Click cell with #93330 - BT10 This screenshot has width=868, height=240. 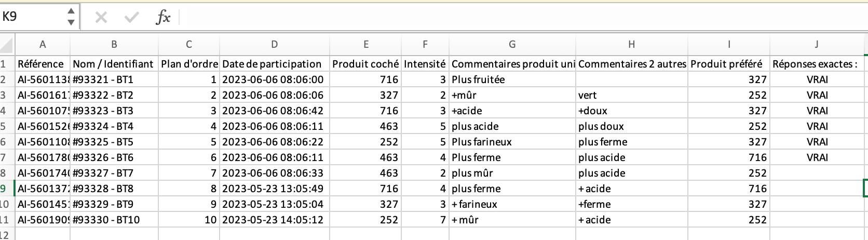point(106,220)
